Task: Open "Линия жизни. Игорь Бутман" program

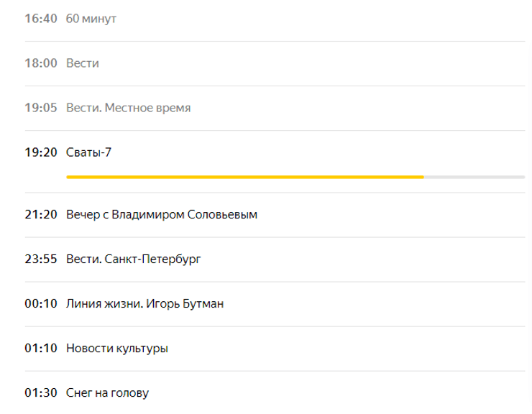Action: pyautogui.click(x=145, y=303)
